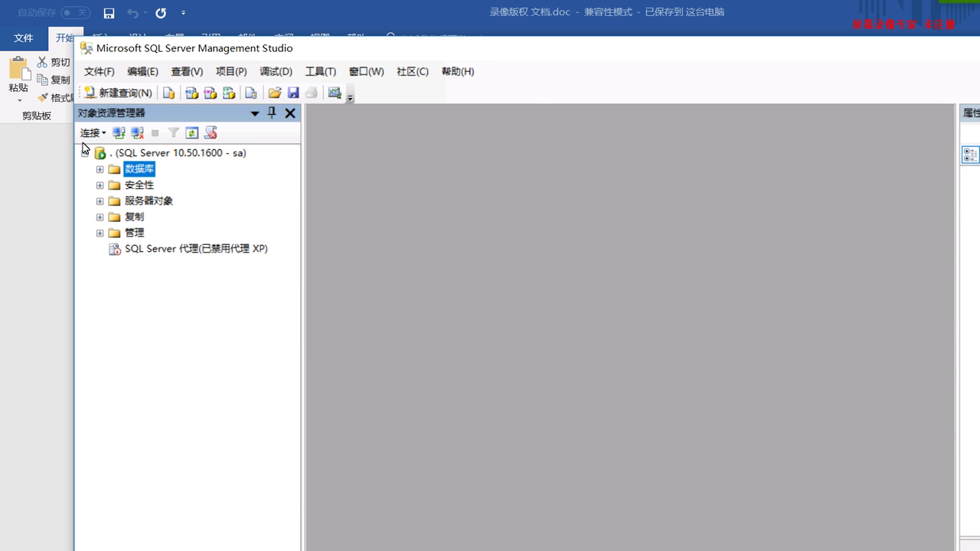Viewport: 980px width, 551px height.
Task: Click the grayed Print icon in SSMS toolbar
Action: [311, 93]
